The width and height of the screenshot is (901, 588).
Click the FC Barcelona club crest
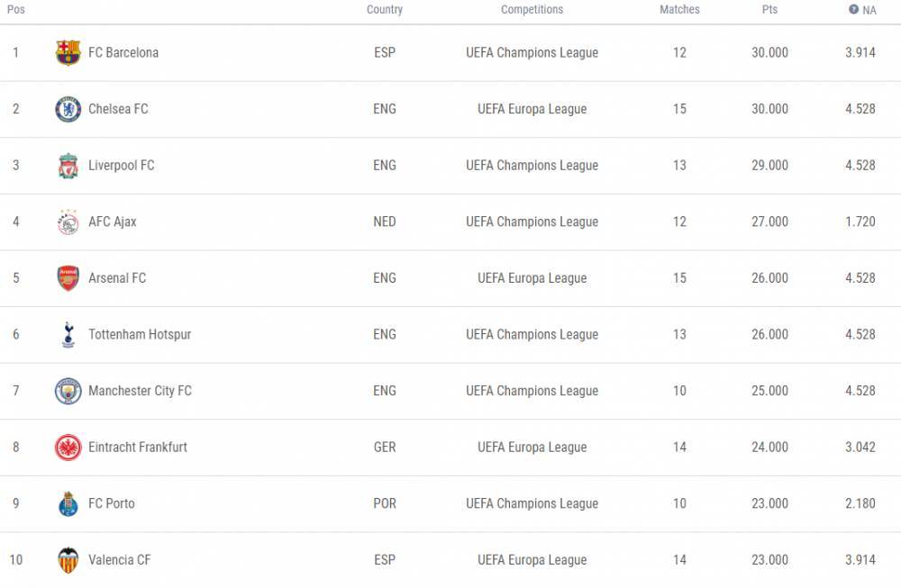[x=68, y=52]
